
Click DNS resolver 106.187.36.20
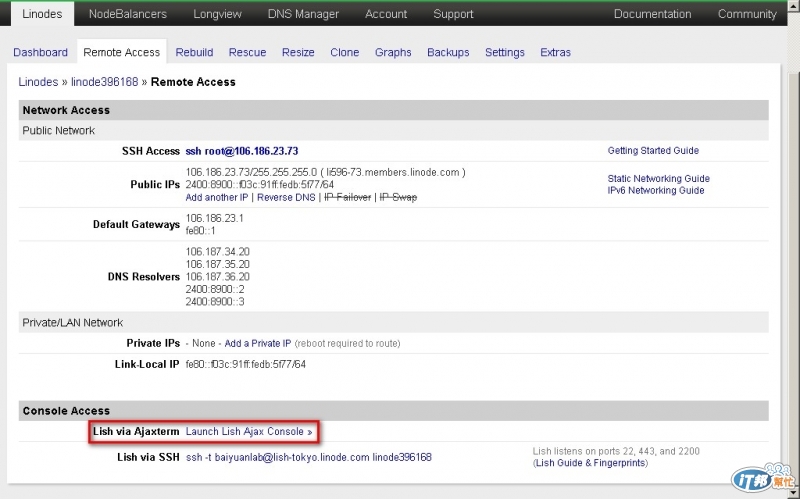click(x=217, y=277)
